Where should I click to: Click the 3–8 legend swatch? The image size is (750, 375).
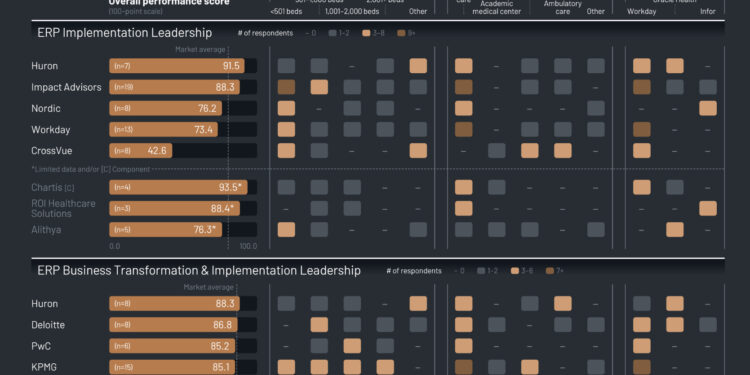(x=366, y=33)
